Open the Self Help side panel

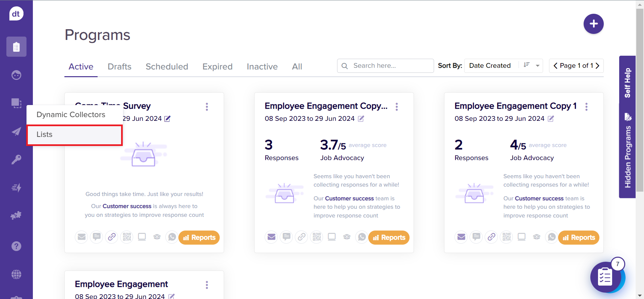tap(627, 83)
